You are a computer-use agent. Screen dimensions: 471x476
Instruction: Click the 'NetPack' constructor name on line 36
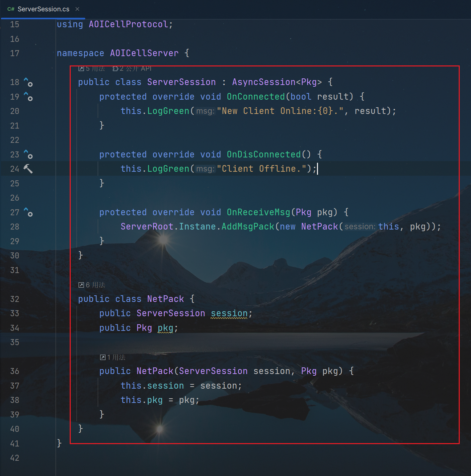[x=155, y=371]
